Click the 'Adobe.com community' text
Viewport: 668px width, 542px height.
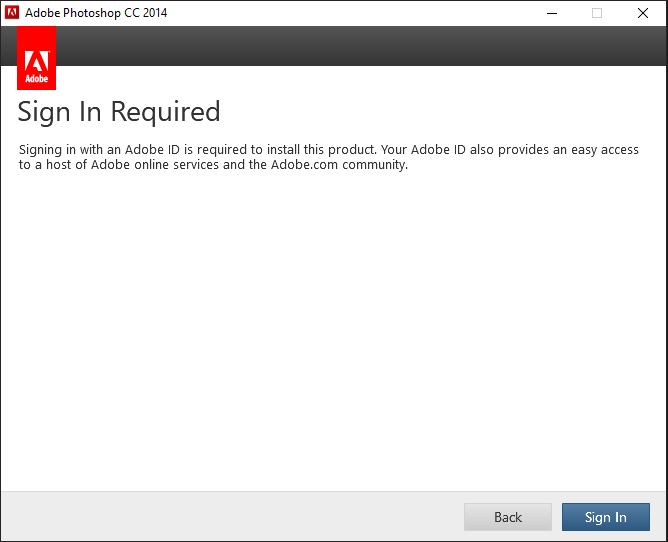pos(339,165)
